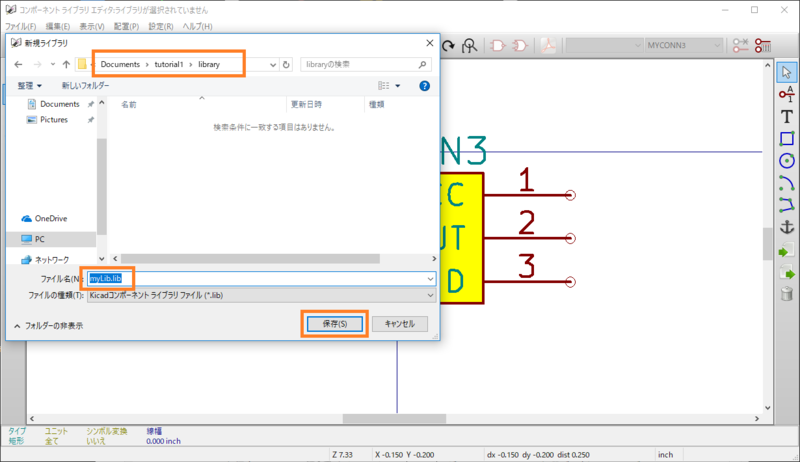Open the 編集(E) menu
The height and width of the screenshot is (462, 800).
(x=58, y=26)
